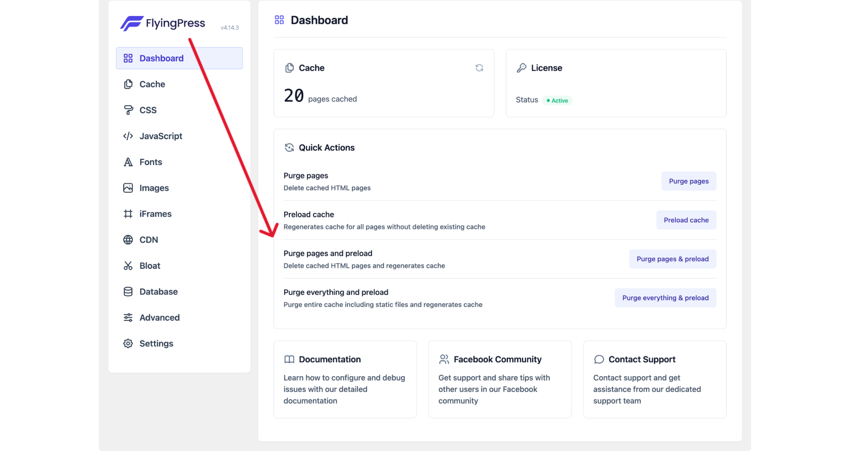
Task: Click the Active license status badge
Action: pyautogui.click(x=557, y=100)
